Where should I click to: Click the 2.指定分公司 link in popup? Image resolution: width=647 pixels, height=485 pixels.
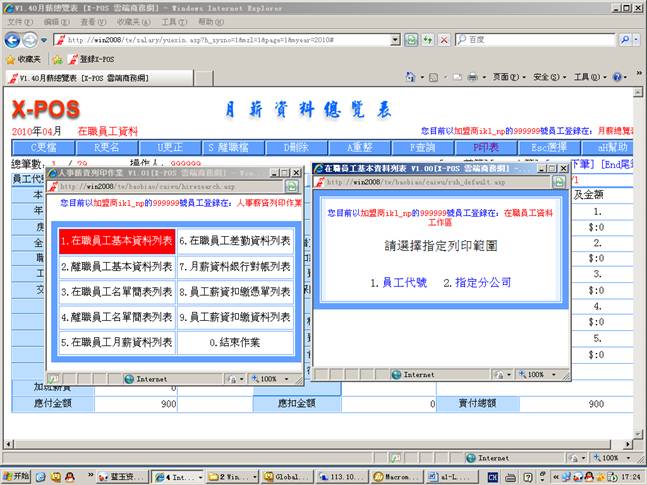[476, 283]
